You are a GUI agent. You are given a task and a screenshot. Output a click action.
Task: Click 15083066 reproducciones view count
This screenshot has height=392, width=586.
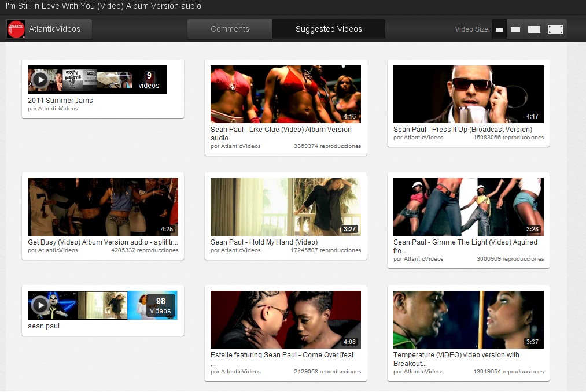pos(508,138)
